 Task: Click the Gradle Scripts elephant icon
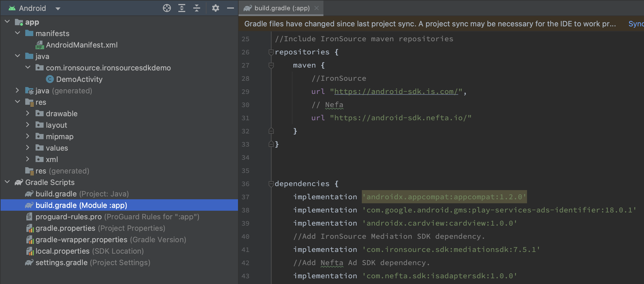coord(19,182)
